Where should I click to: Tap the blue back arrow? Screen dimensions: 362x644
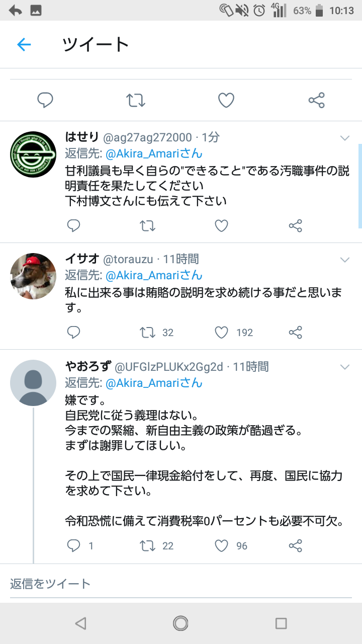pos(24,45)
